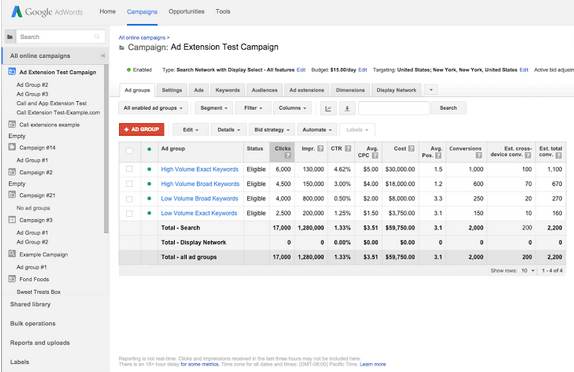Tick the select-all checkbox in the table header
The image size is (574, 372).
(x=129, y=150)
